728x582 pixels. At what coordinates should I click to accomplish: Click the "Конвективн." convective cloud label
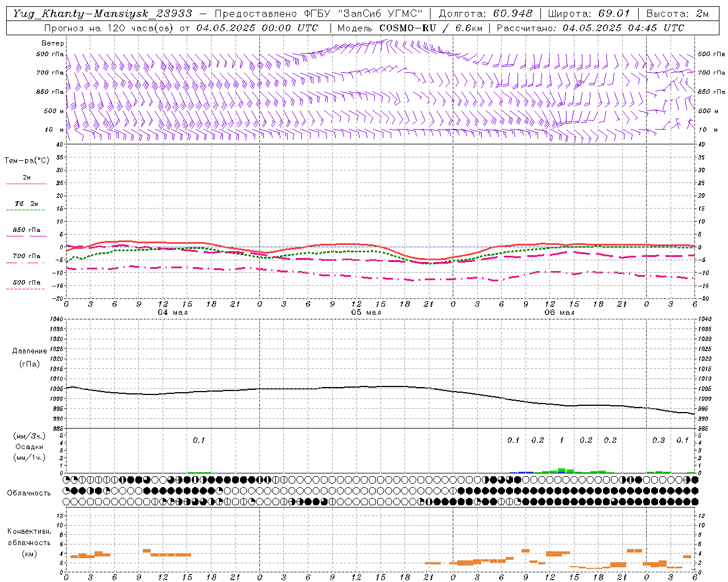29,531
